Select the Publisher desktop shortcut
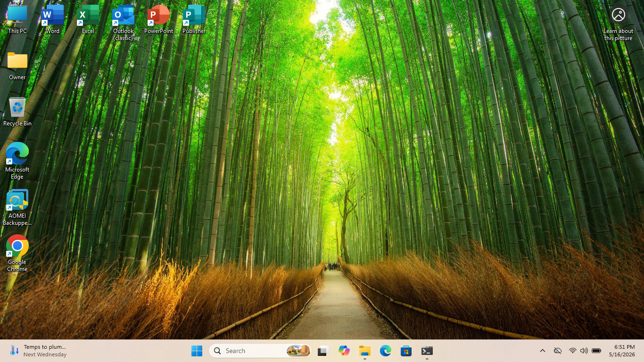Screen dimensions: 644x362 (194, 20)
